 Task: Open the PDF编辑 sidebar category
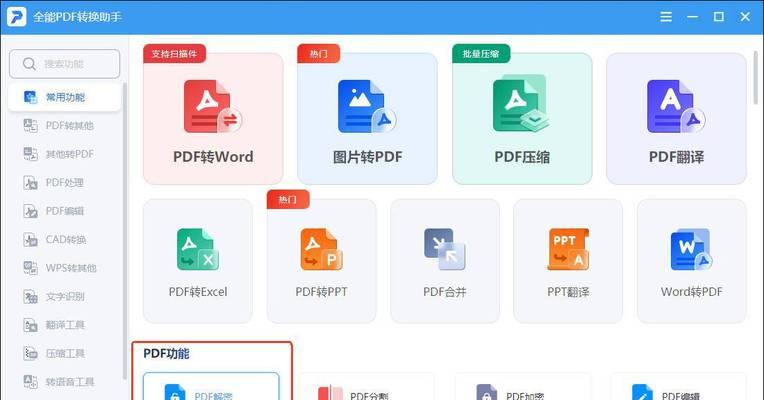pyautogui.click(x=64, y=211)
